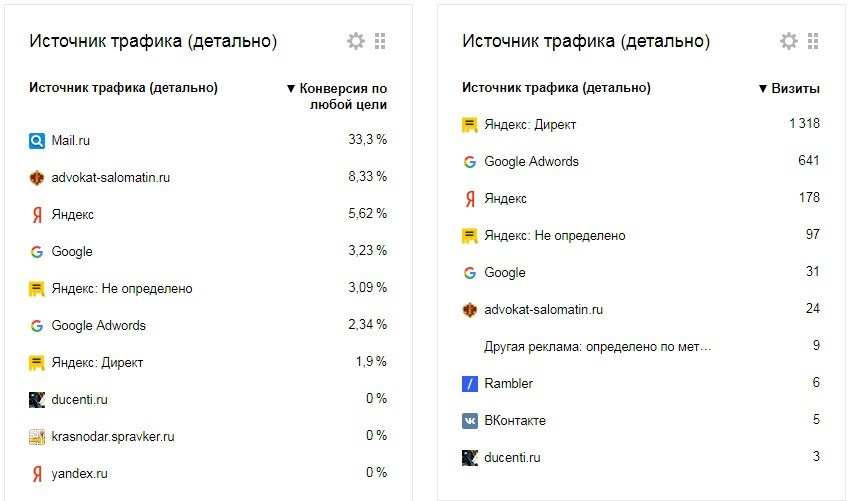This screenshot has width=850, height=501.
Task: Click the right widget title Источник трафика
Action: click(x=586, y=41)
